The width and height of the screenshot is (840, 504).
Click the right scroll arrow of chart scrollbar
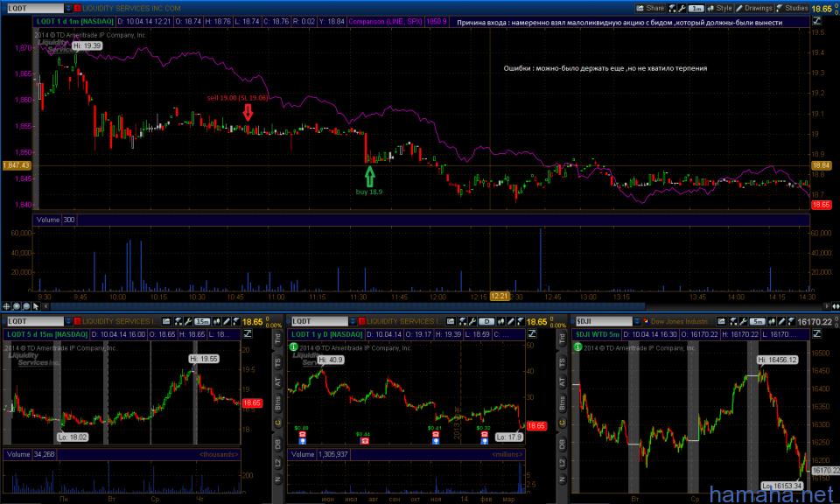[x=828, y=306]
